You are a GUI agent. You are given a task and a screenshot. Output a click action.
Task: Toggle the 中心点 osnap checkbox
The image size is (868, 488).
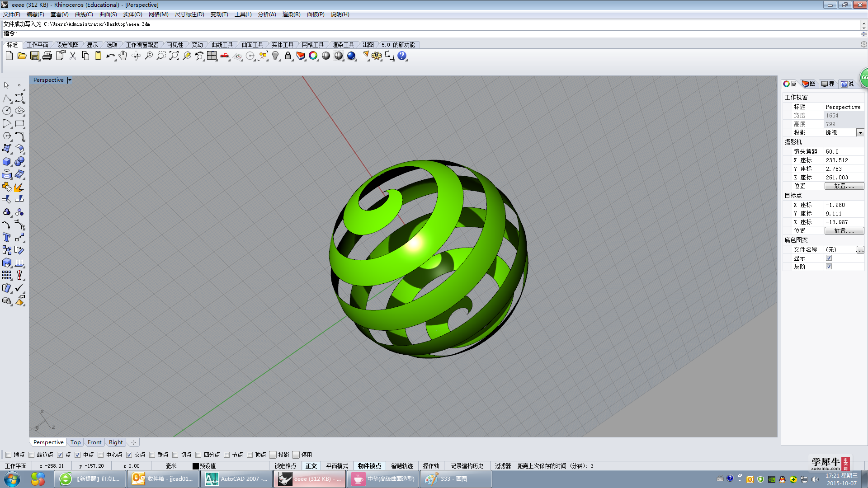click(101, 455)
